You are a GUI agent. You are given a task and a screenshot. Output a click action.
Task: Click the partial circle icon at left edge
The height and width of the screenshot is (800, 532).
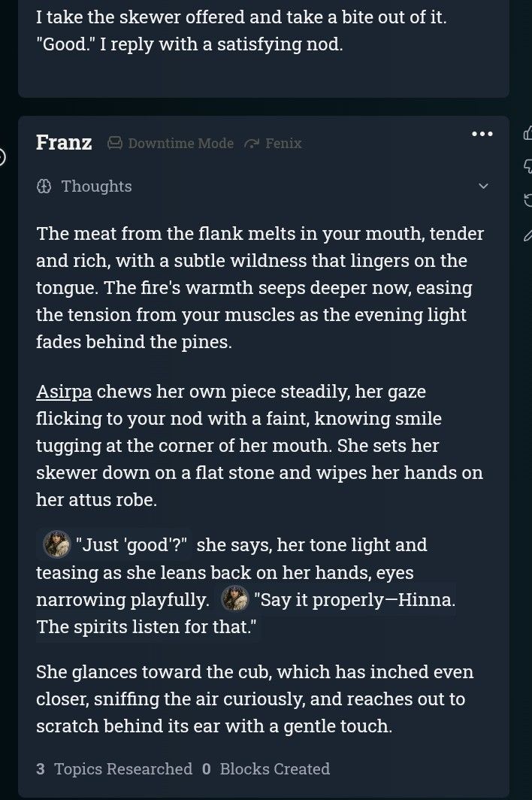pyautogui.click(x=2, y=157)
